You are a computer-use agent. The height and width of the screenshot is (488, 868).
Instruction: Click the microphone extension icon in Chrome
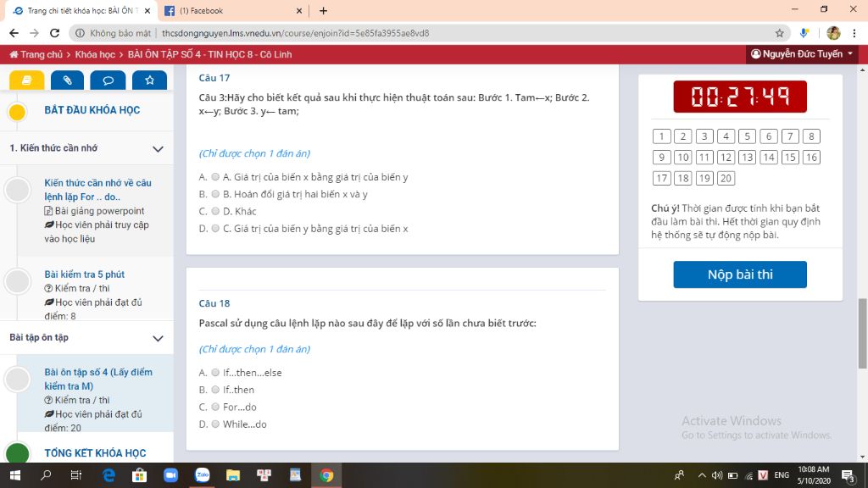tap(804, 33)
